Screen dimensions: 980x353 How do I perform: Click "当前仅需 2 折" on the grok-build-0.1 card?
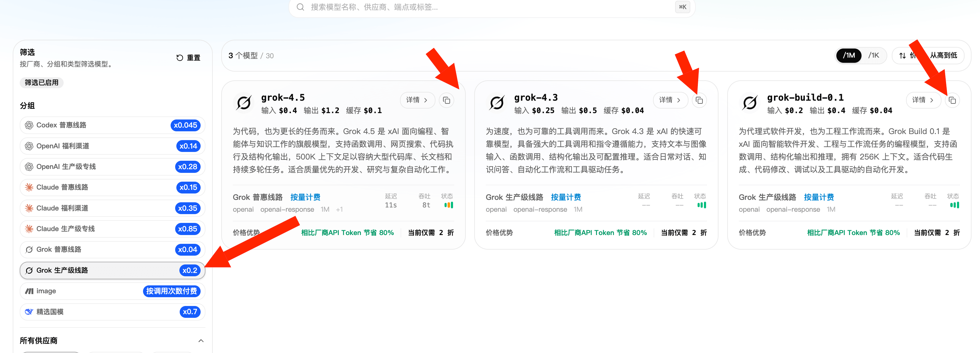point(937,233)
